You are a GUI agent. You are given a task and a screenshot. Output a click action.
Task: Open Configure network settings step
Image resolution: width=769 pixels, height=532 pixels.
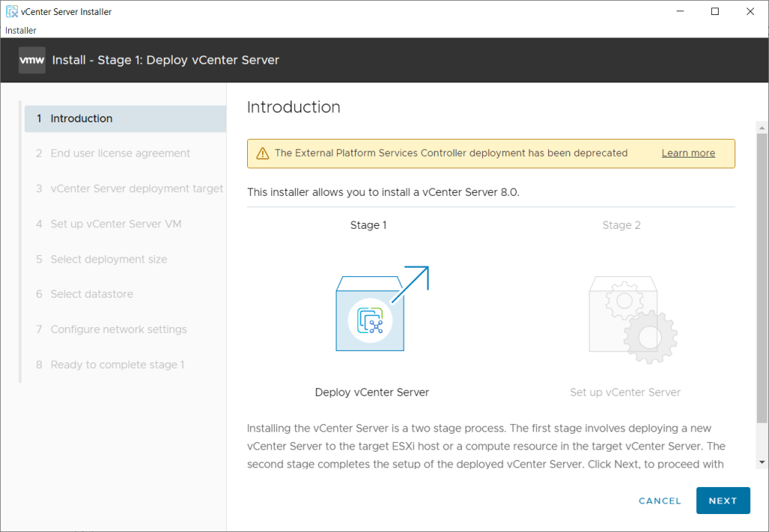[x=119, y=329]
